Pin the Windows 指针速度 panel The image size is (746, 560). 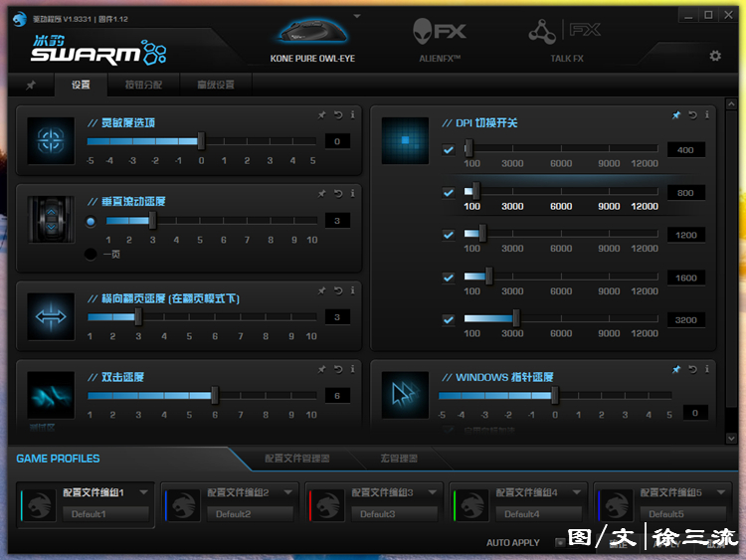tap(675, 369)
